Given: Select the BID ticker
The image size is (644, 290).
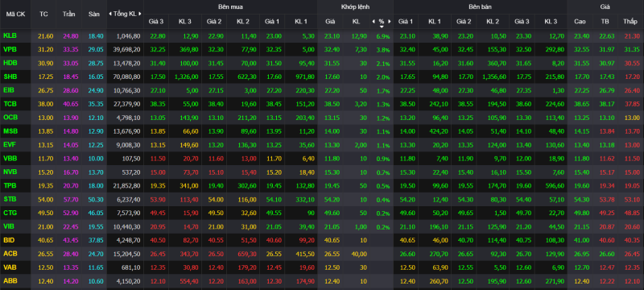Looking at the screenshot, I should click(9, 240).
